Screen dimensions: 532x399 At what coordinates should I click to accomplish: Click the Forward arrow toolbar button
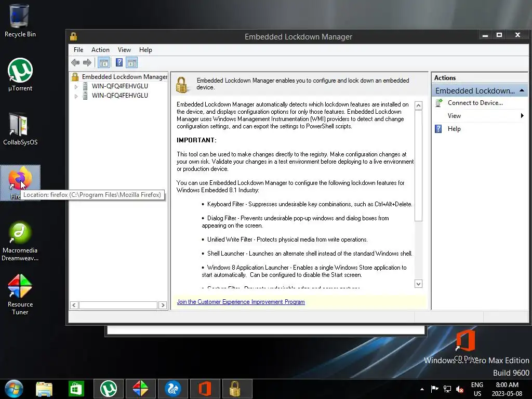87,62
